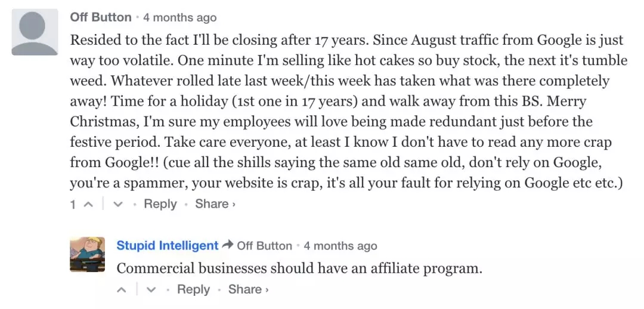Viewport: 644px width, 309px height.
Task: Open the Off Button author profile name
Action: (x=101, y=17)
